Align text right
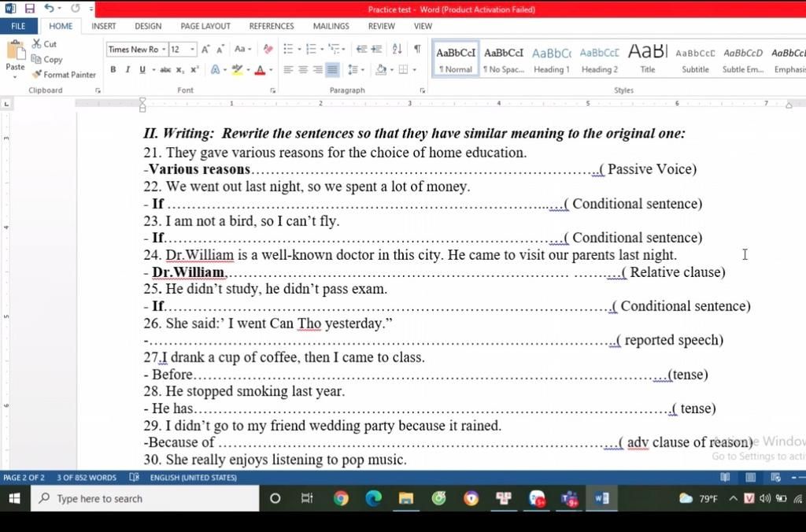This screenshot has width=806, height=532. (318, 70)
